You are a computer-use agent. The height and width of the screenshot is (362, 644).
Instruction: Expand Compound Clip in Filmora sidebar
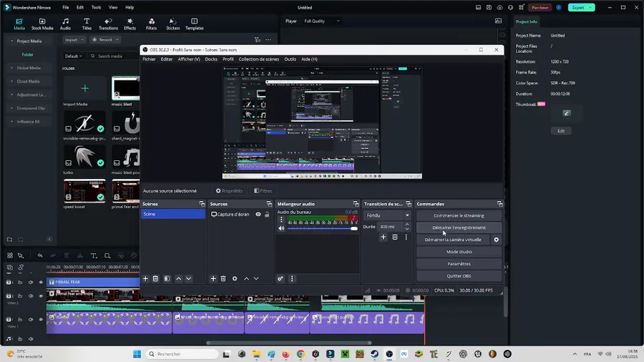(x=29, y=108)
